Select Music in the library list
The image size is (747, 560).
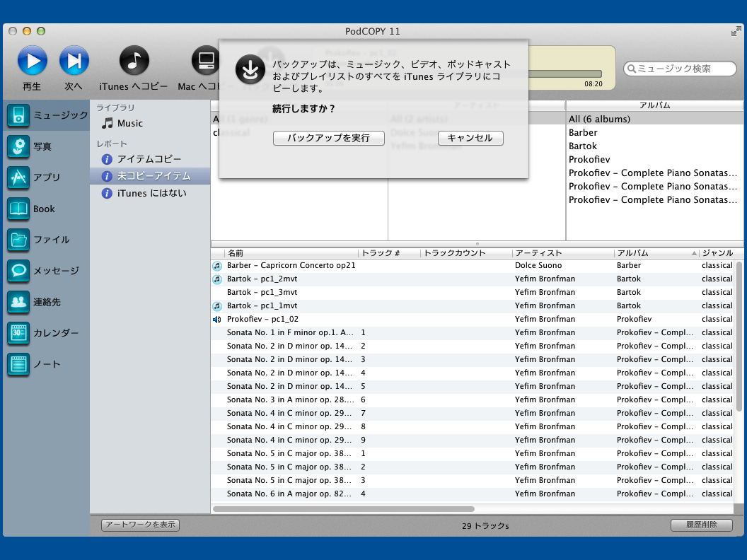point(150,123)
